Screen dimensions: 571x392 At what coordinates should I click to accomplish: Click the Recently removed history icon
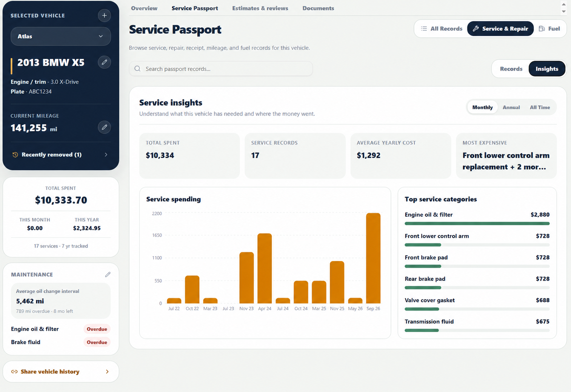(x=15, y=155)
